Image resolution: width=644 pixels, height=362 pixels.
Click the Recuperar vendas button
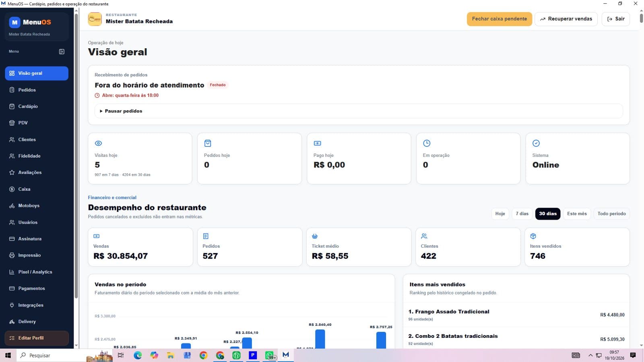566,19
